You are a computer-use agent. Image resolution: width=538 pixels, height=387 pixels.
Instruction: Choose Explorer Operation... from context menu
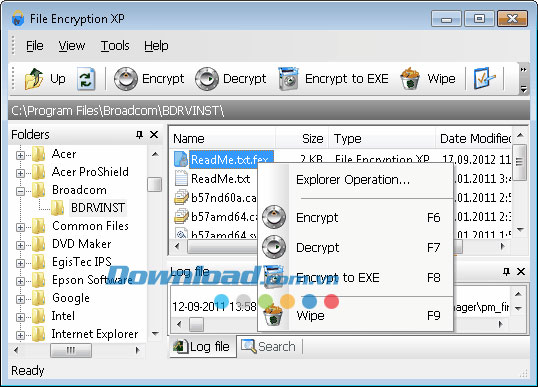(355, 179)
